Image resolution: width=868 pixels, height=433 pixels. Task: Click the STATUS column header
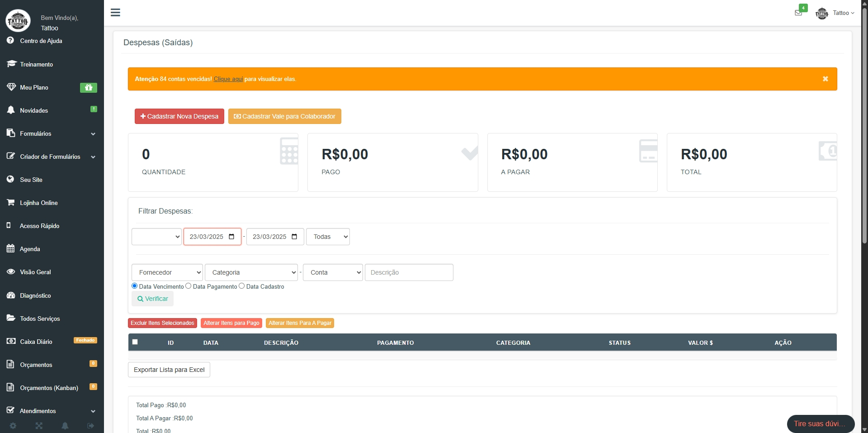[x=619, y=343]
